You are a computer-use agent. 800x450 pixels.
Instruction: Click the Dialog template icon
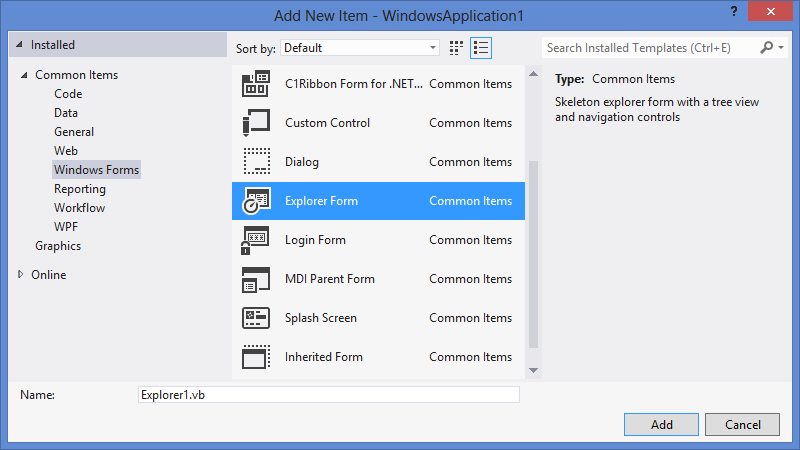point(256,162)
